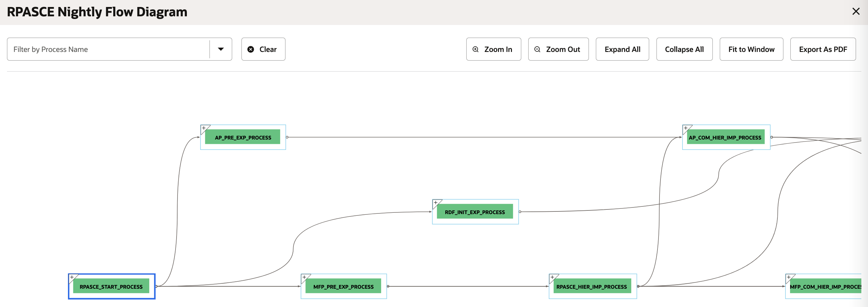Select the RDF_INIT_EXP_PROCESS node label
Viewport: 868px width, 307px height.
(475, 212)
